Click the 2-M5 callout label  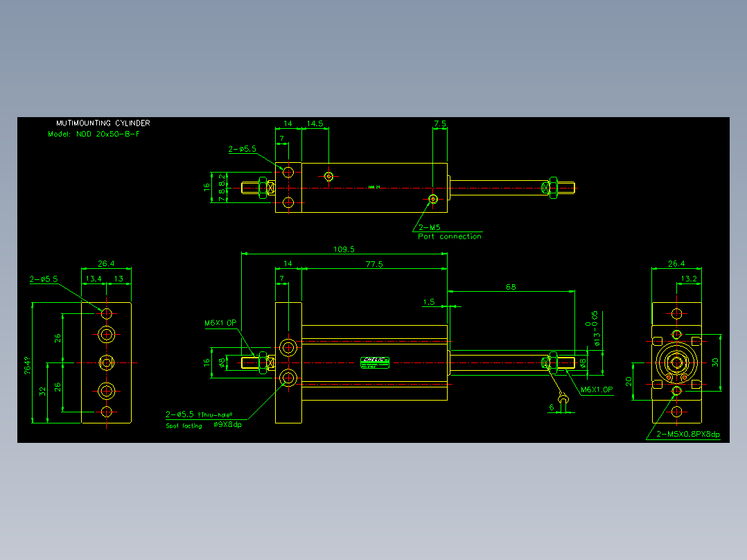[429, 227]
